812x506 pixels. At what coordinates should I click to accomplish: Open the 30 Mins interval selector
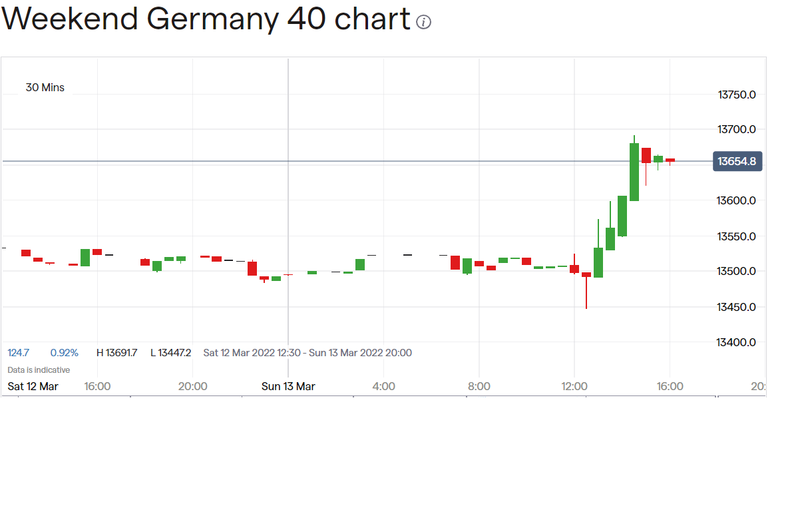45,88
